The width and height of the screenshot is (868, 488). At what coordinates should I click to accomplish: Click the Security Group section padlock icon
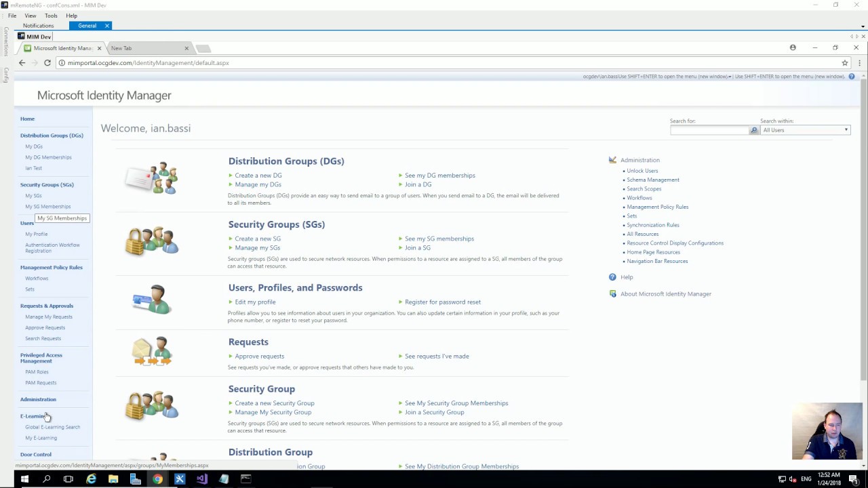pos(152,405)
